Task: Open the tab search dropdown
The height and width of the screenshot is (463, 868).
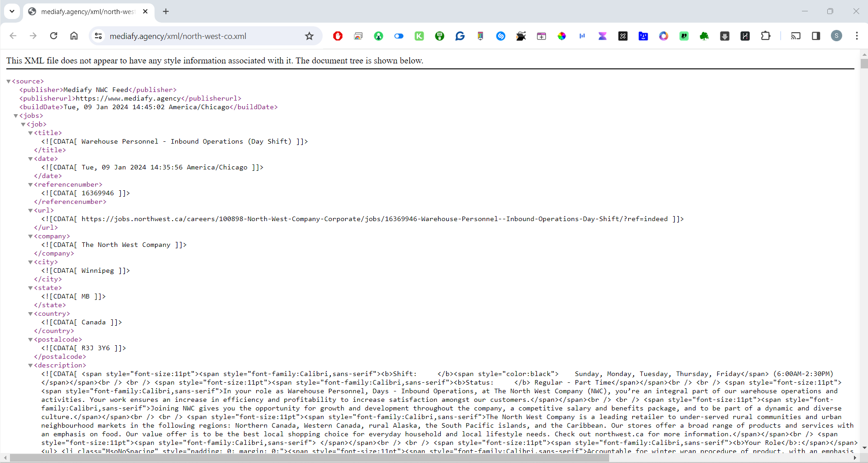Action: (12, 11)
